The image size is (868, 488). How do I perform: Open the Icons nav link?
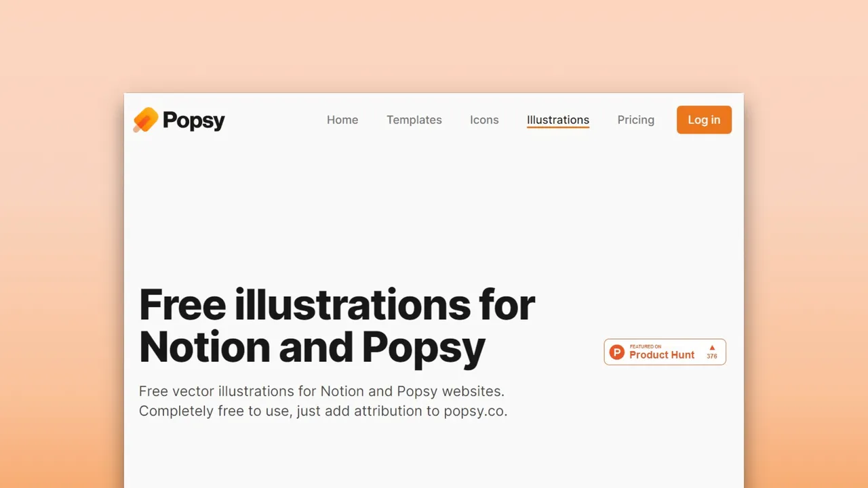(x=484, y=120)
